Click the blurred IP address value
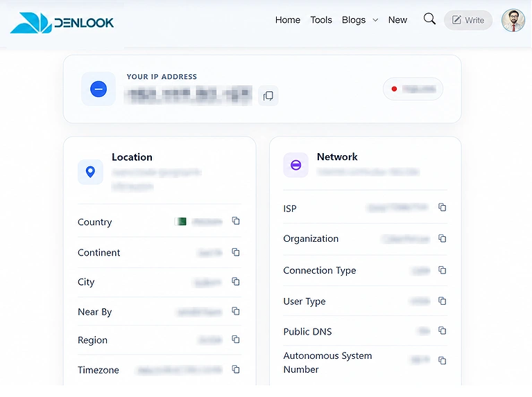Screen dimensions: 532x397 188,96
